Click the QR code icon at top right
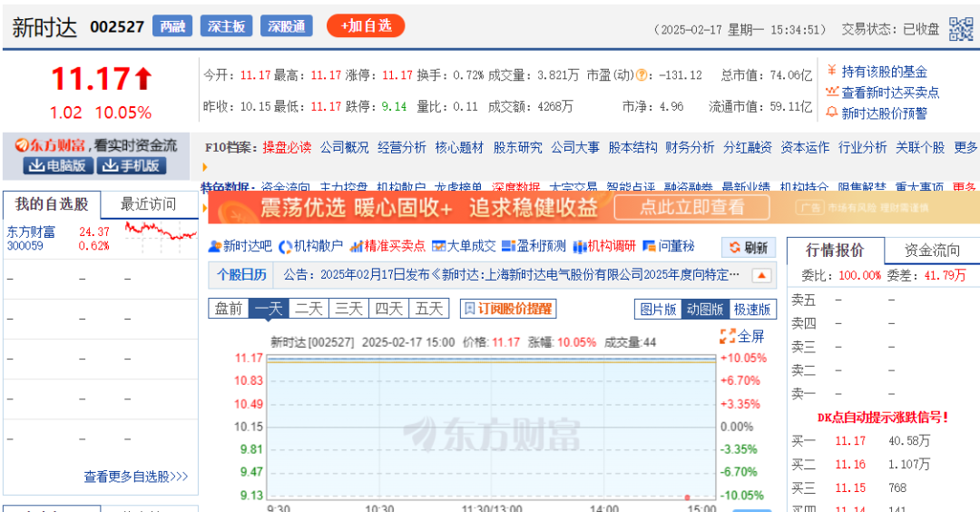This screenshot has height=512, width=980. click(x=961, y=28)
